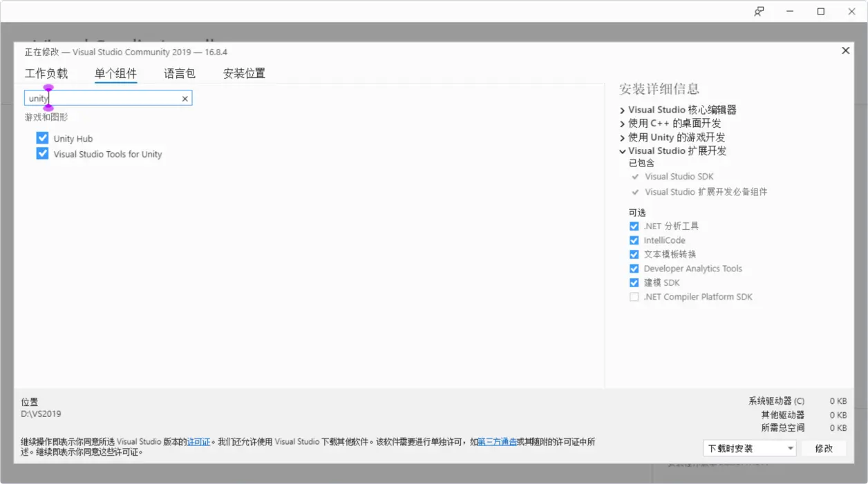Uncheck Visual Studio Tools for Unity
The image size is (868, 484).
click(43, 153)
